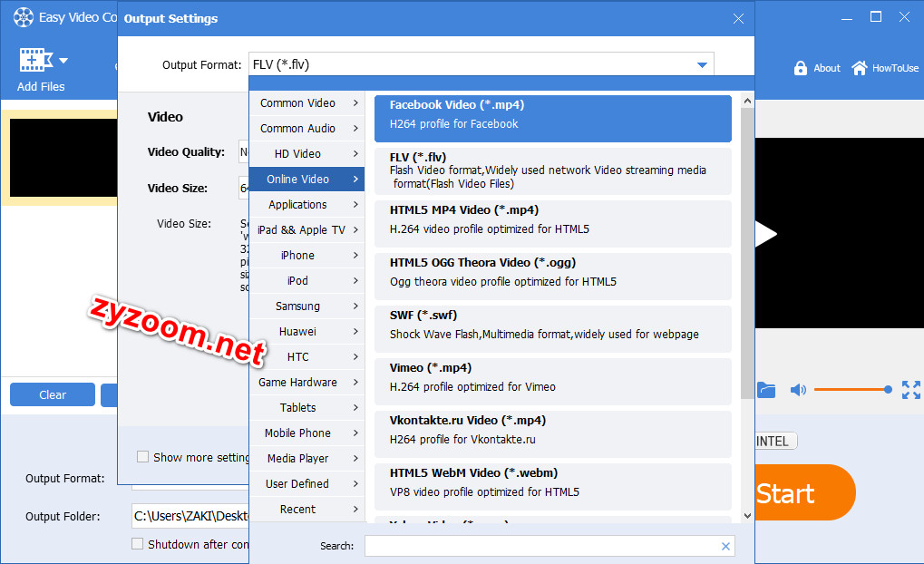Open the Media Player category
The height and width of the screenshot is (564, 924).
pos(307,459)
